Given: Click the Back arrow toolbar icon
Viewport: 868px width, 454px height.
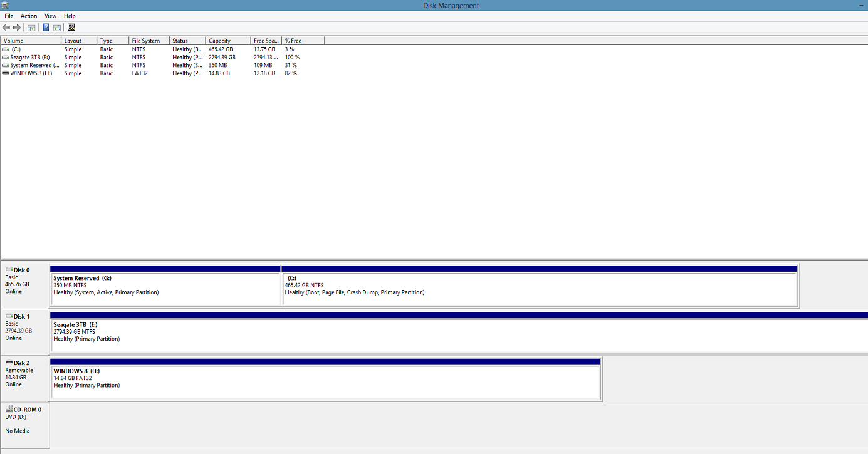Looking at the screenshot, I should pos(6,28).
